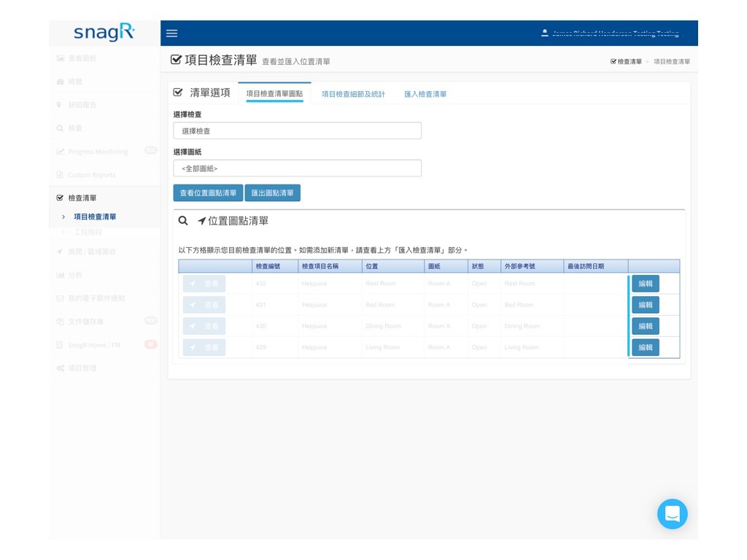Click 查看 button for row 430
The image size is (747, 560).
click(204, 326)
